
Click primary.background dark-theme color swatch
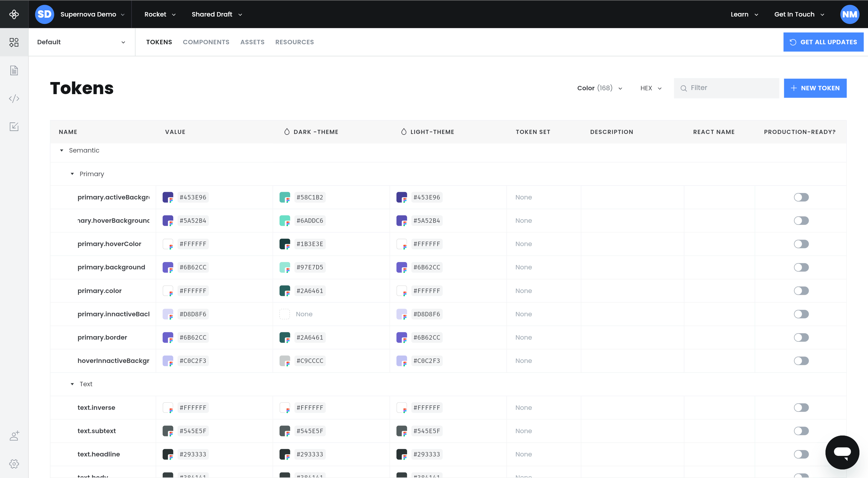pos(284,267)
